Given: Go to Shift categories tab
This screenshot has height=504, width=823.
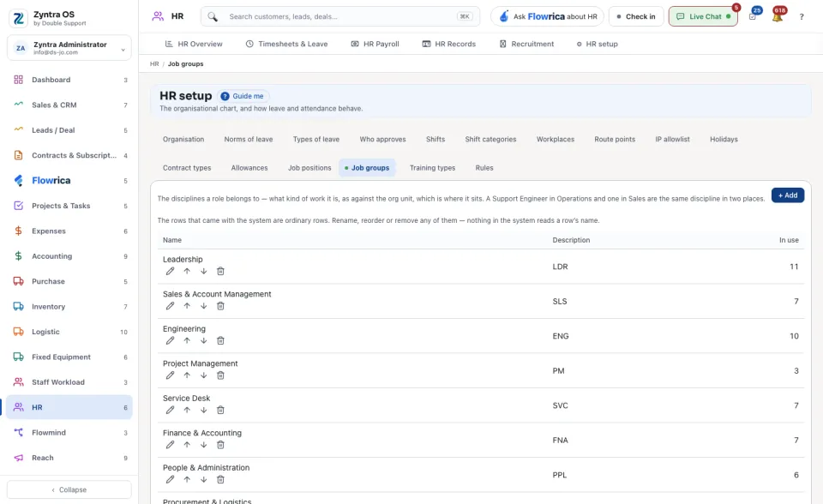Looking at the screenshot, I should [490, 139].
